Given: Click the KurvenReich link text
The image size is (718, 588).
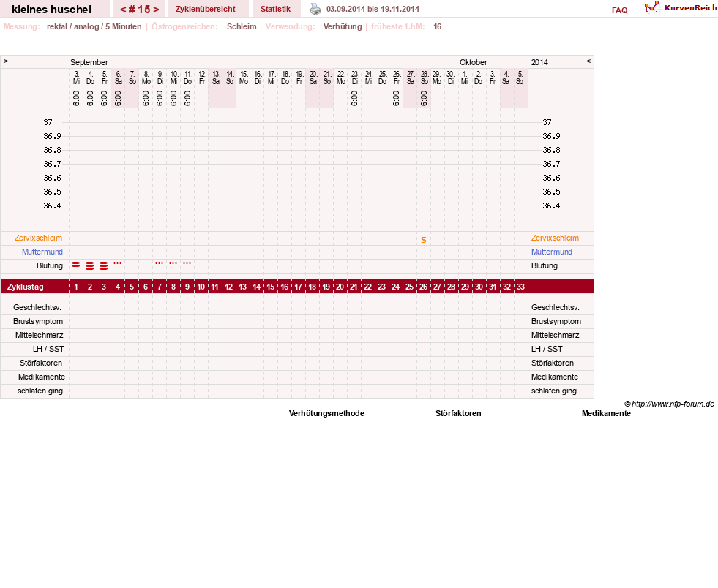Looking at the screenshot, I should pyautogui.click(x=690, y=8).
